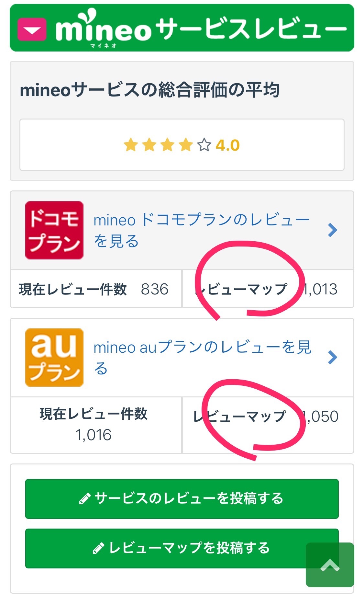The width and height of the screenshot is (364, 594).
Task: Select 現在レビュー件数 1,016 for au plan
Action: click(94, 424)
